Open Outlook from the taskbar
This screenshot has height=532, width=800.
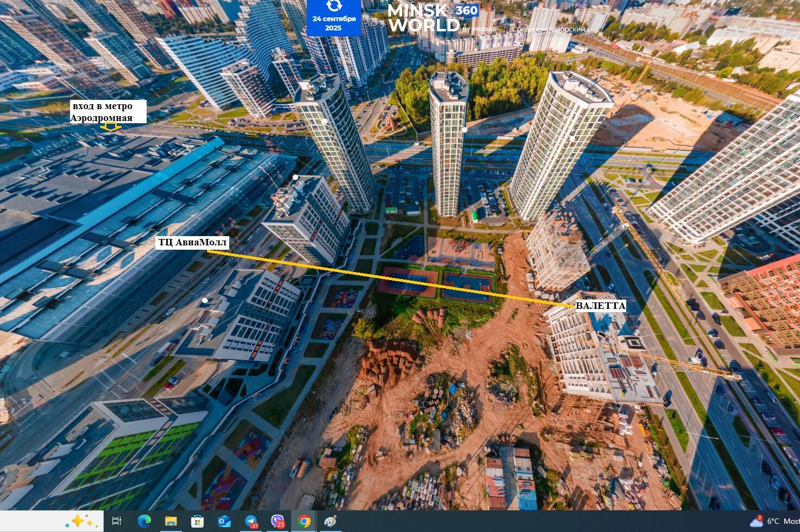[x=224, y=521]
